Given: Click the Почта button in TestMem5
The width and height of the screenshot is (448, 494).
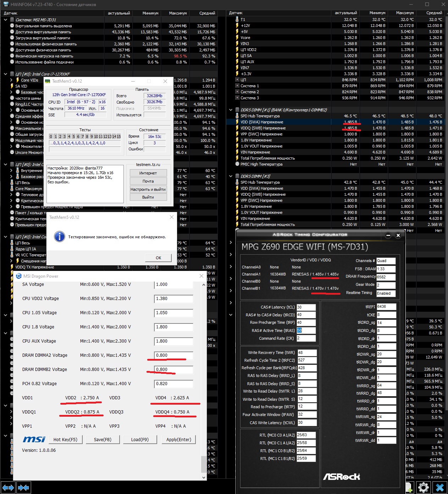Looking at the screenshot, I should [x=148, y=181].
